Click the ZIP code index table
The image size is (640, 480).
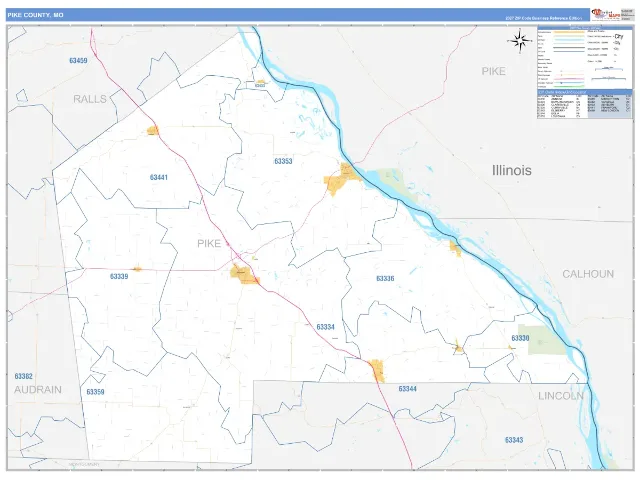coord(584,104)
